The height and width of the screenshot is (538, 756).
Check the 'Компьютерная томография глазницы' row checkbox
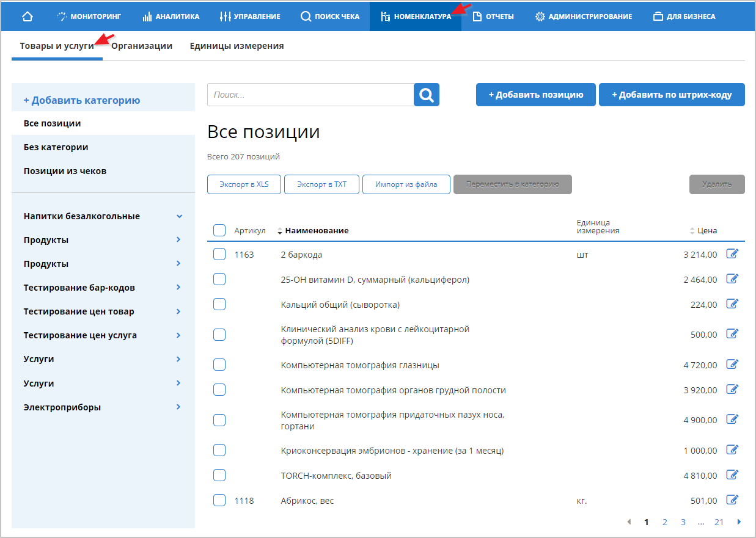click(219, 365)
